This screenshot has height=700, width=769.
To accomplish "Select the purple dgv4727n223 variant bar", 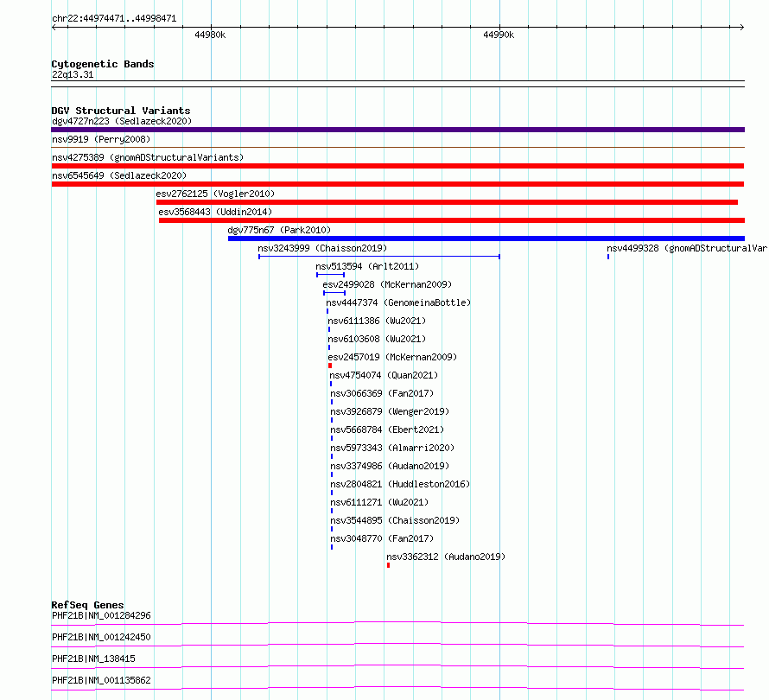I will click(x=397, y=130).
